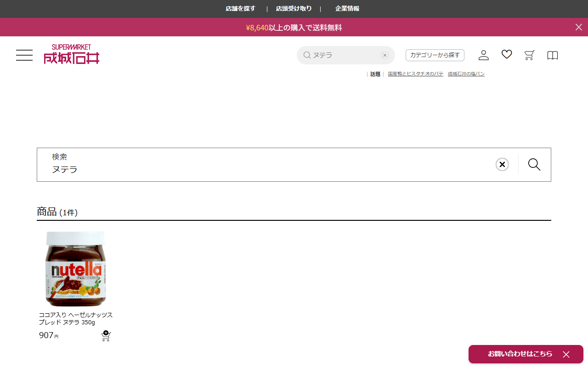The width and height of the screenshot is (588, 368).
Task: Open 店頭受け取り store pickup
Action: pos(294,9)
